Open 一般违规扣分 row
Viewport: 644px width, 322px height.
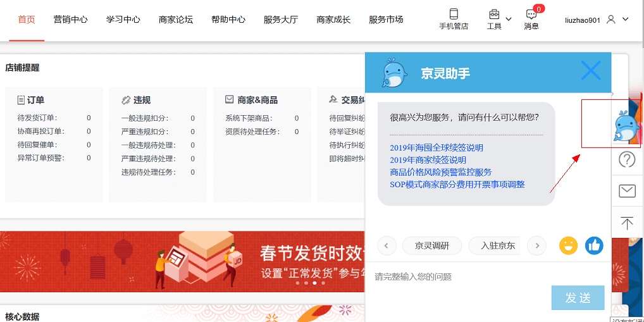158,118
